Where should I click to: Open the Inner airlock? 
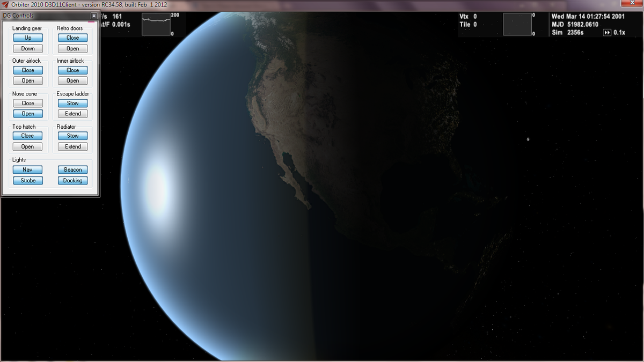(73, 81)
